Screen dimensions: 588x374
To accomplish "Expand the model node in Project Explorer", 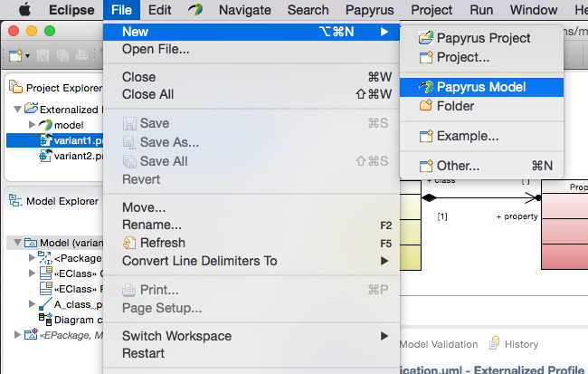I will (32, 124).
